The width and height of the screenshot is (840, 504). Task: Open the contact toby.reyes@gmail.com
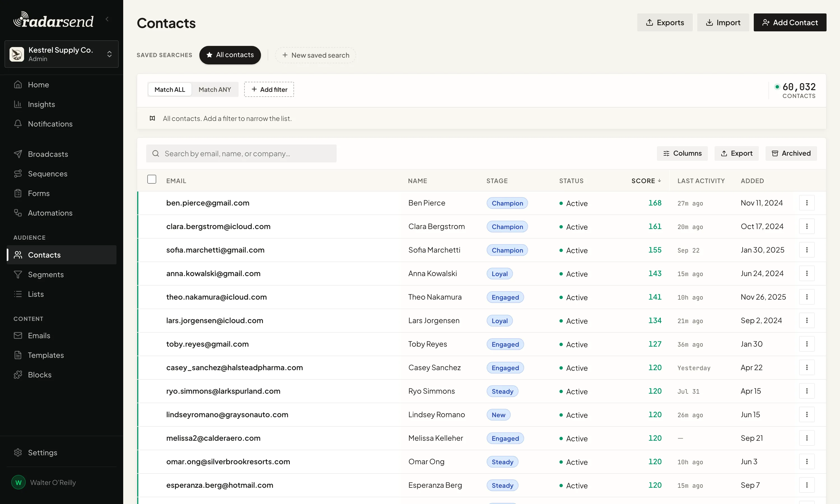207,344
